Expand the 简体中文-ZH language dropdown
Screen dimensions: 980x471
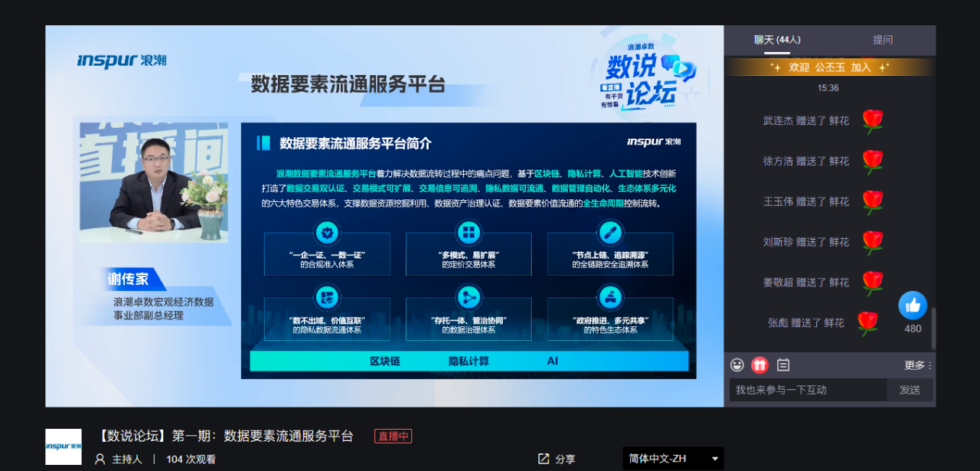(x=673, y=459)
